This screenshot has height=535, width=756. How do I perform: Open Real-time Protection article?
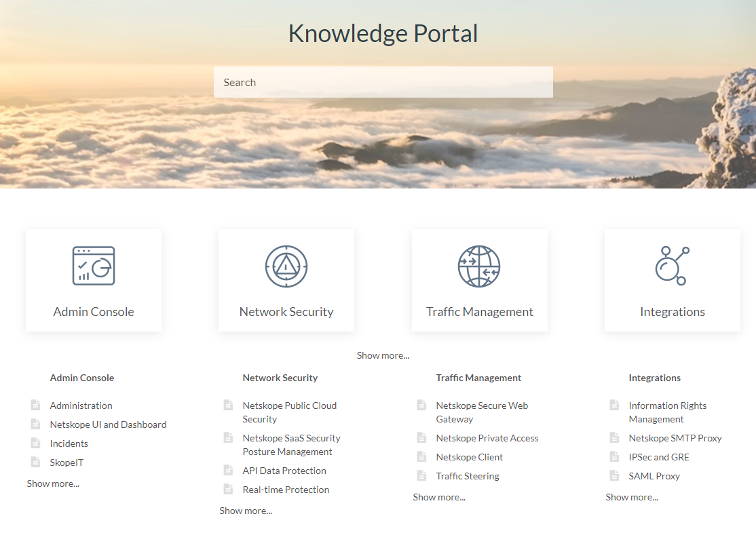(286, 490)
